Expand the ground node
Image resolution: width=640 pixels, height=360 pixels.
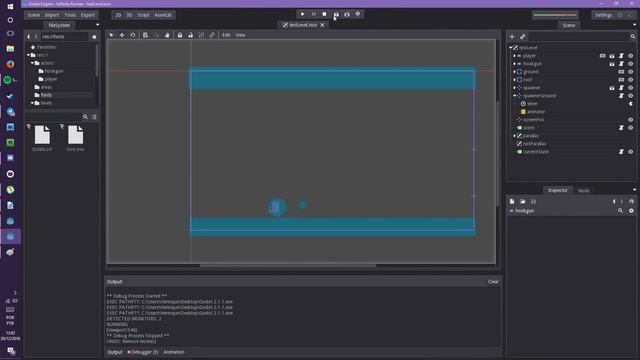[x=515, y=72]
